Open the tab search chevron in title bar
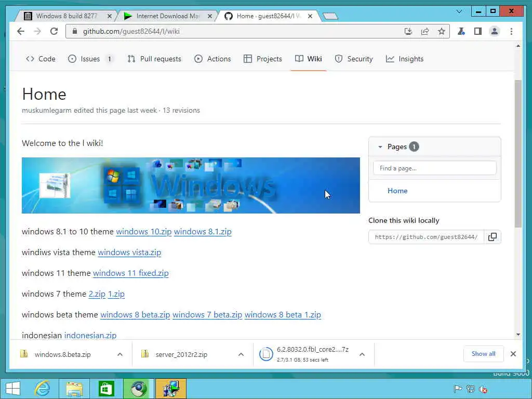 (459, 11)
